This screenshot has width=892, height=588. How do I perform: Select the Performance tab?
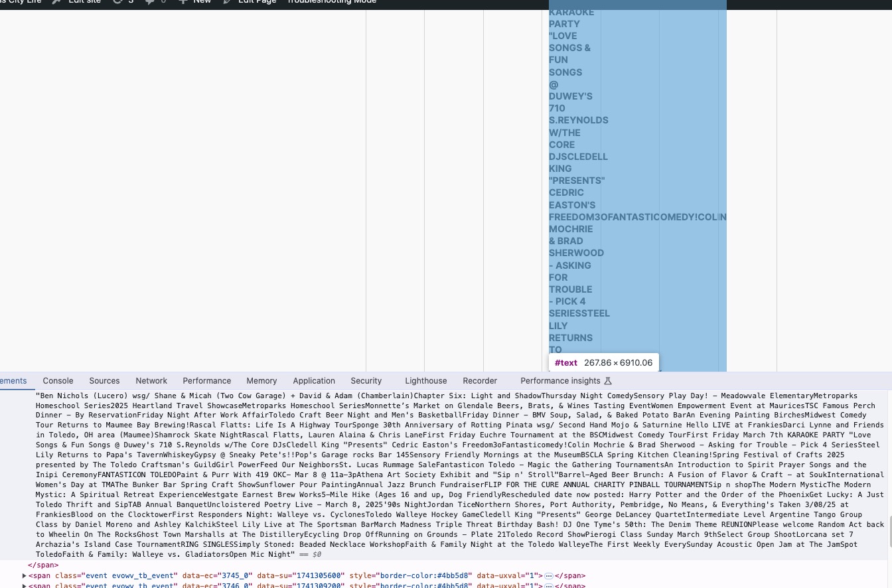click(207, 381)
